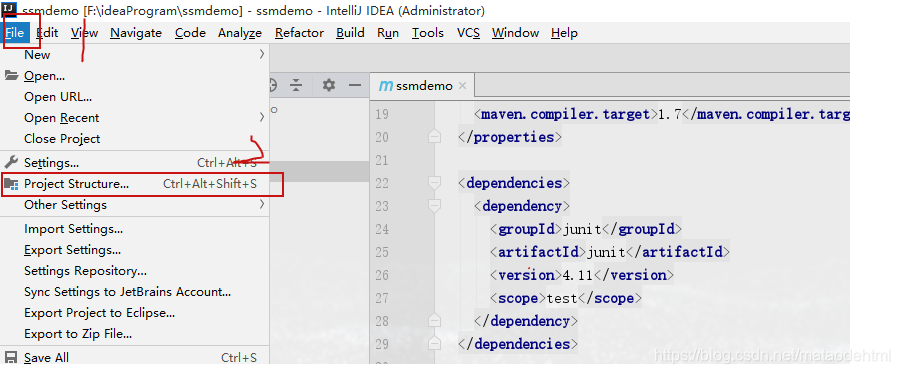The width and height of the screenshot is (900, 374).
Task: Click Collapse All icon in project toolbar
Action: [296, 86]
